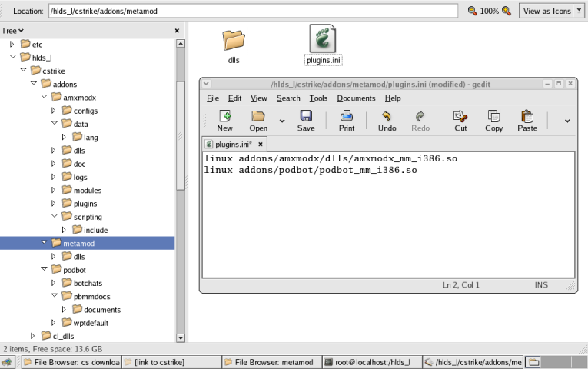Expand the lang folder in tree

(x=64, y=137)
